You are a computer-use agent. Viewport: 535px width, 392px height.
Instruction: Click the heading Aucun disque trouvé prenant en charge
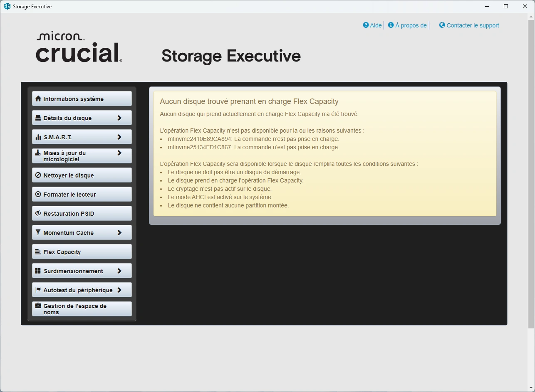tap(249, 101)
